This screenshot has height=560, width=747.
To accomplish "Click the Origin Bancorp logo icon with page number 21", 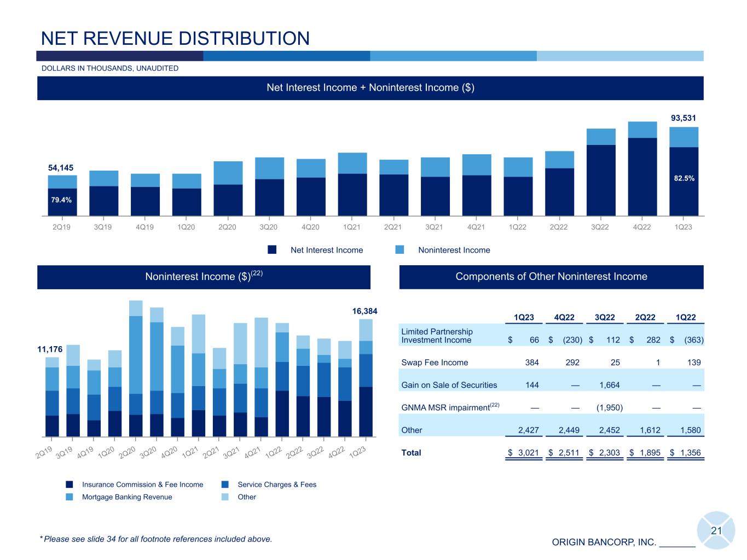I will (716, 530).
